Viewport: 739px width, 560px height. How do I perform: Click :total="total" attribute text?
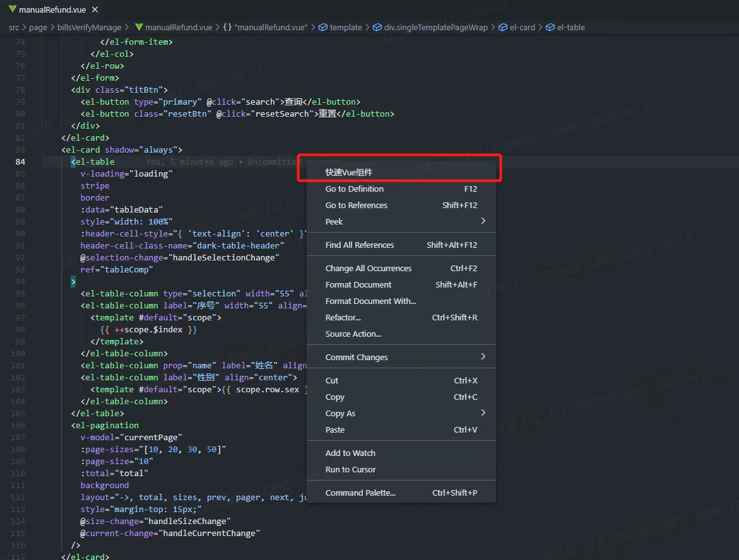(x=114, y=474)
